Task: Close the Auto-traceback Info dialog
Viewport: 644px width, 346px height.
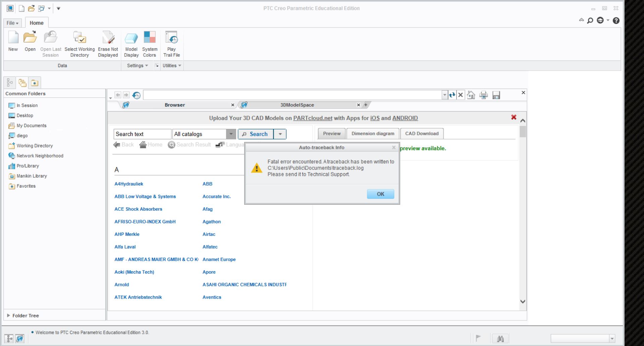Action: tap(394, 147)
